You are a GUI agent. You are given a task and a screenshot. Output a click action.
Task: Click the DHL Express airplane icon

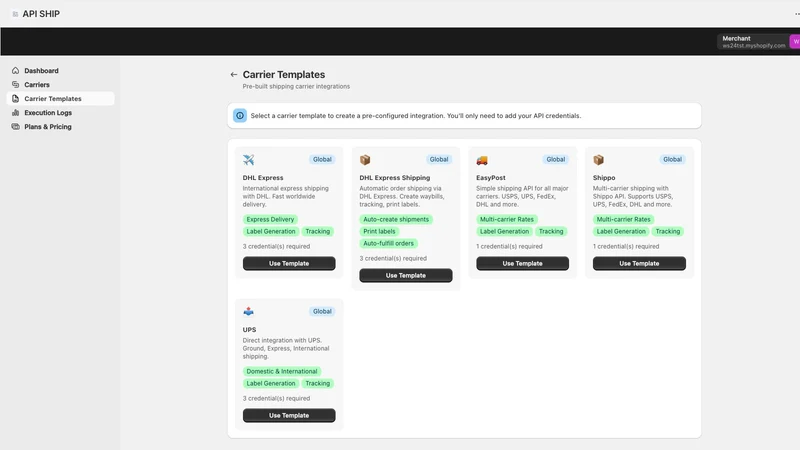248,160
